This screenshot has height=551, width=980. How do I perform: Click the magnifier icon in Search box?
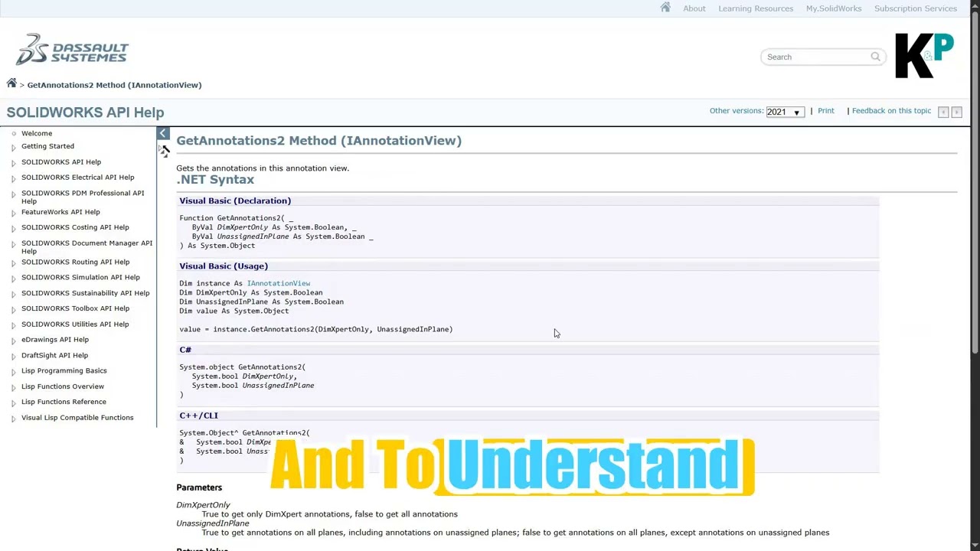875,57
